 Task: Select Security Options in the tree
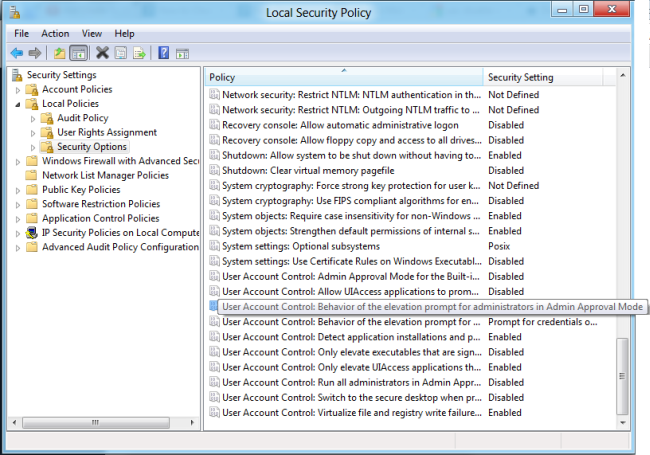pyautogui.click(x=92, y=147)
